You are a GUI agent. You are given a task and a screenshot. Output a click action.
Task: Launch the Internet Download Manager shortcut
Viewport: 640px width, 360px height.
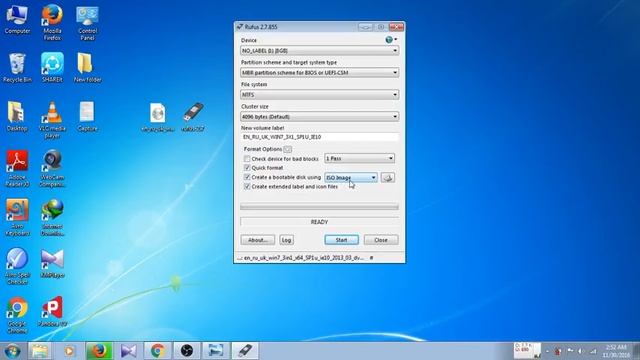pos(52,218)
